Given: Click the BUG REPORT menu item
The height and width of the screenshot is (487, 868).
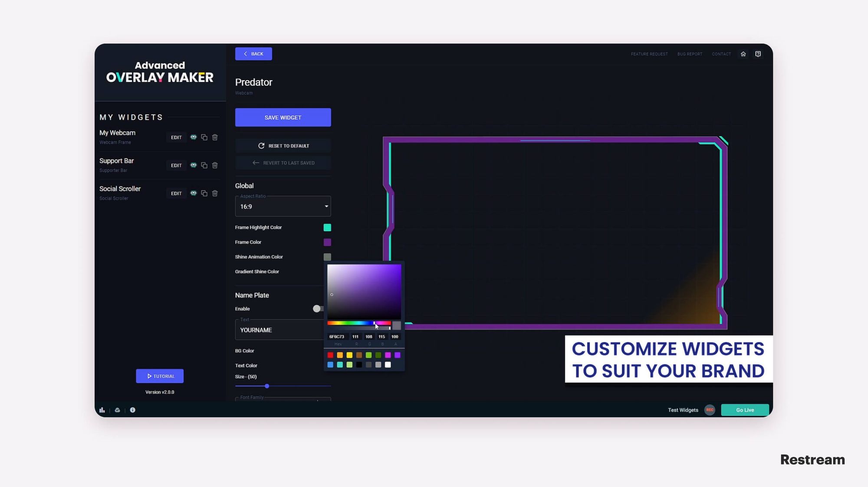Looking at the screenshot, I should [690, 54].
